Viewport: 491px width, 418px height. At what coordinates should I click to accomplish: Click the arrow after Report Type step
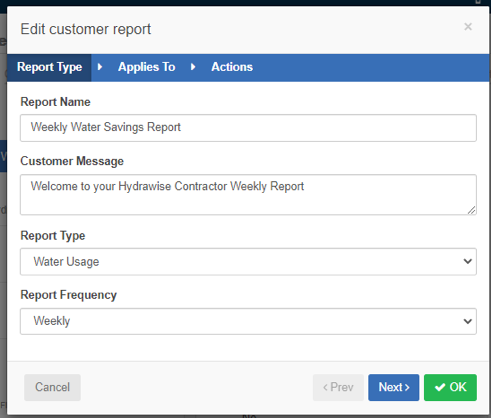click(x=99, y=67)
